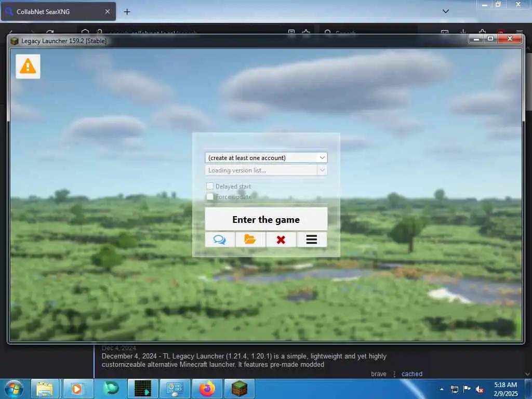Image resolution: width=532 pixels, height=399 pixels.
Task: Click the Enter the game button
Action: tap(266, 219)
